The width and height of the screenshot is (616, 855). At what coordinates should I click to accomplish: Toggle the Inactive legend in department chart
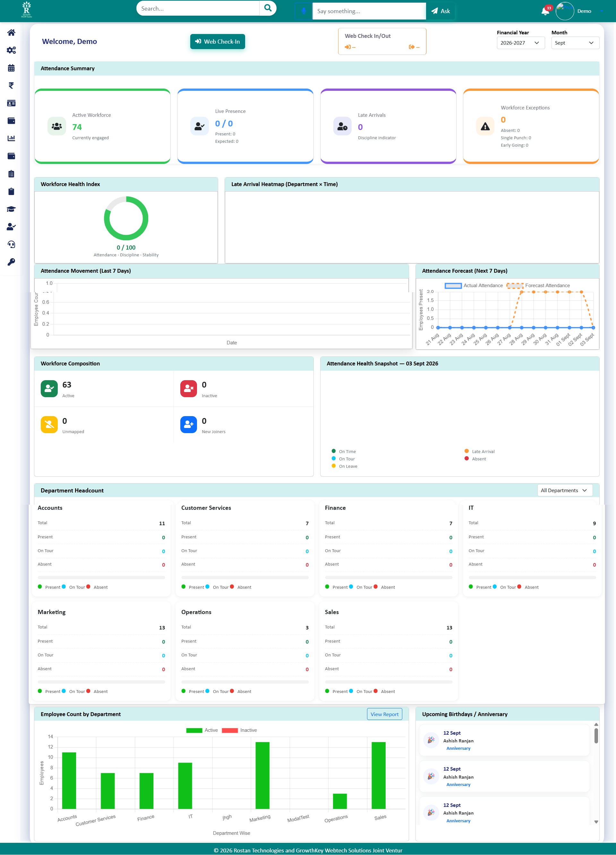pyautogui.click(x=239, y=730)
